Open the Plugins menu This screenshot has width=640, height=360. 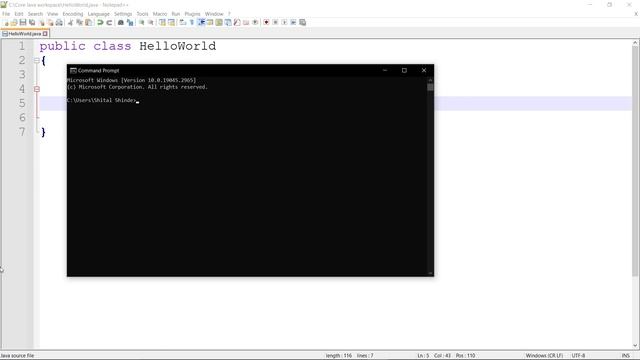193,14
